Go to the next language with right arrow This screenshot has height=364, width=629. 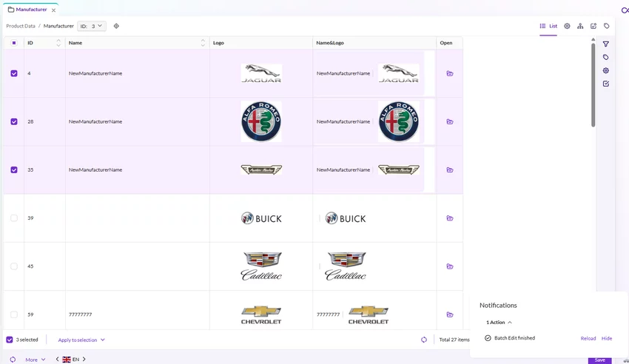(x=84, y=359)
